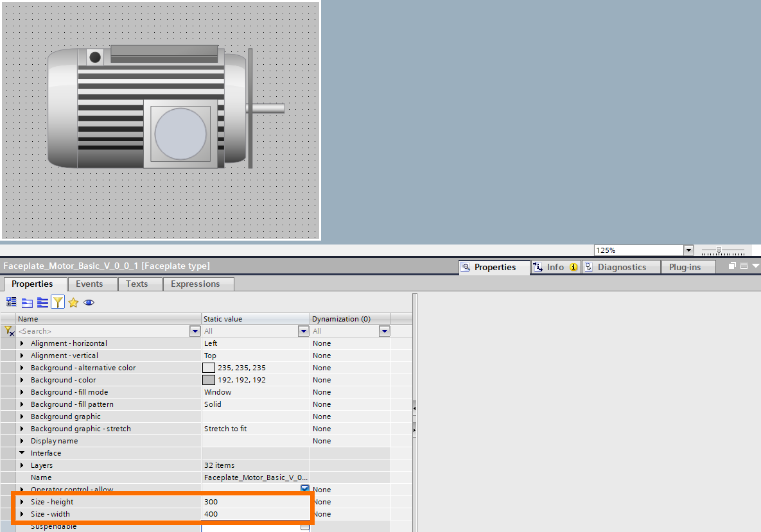Open the Dynamization All filter dropdown
The height and width of the screenshot is (532, 761).
point(384,330)
